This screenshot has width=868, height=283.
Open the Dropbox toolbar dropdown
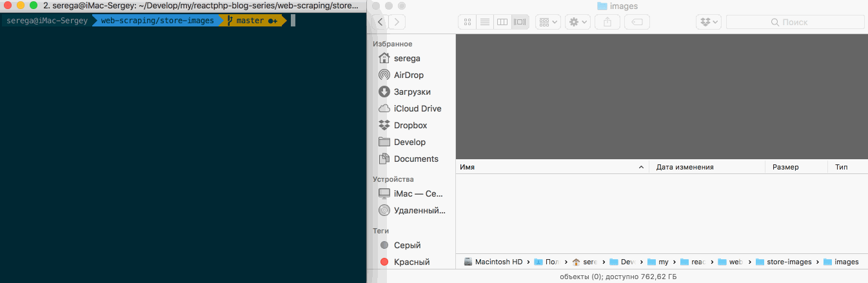click(x=709, y=22)
